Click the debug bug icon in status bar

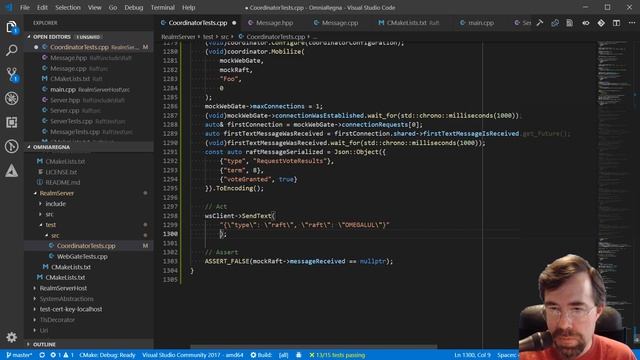(x=299, y=355)
